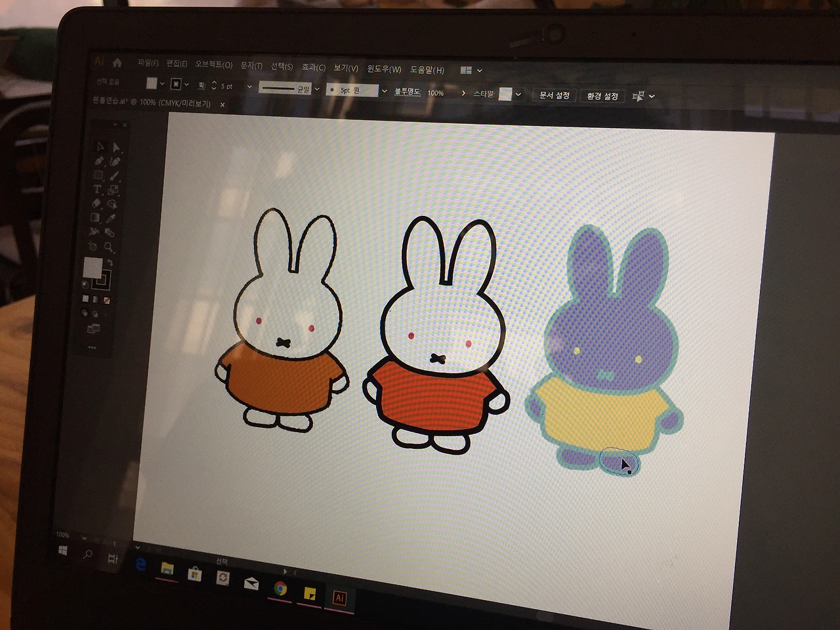The image size is (840, 630).
Task: Open the fill color dropdown in control bar
Action: [x=162, y=84]
